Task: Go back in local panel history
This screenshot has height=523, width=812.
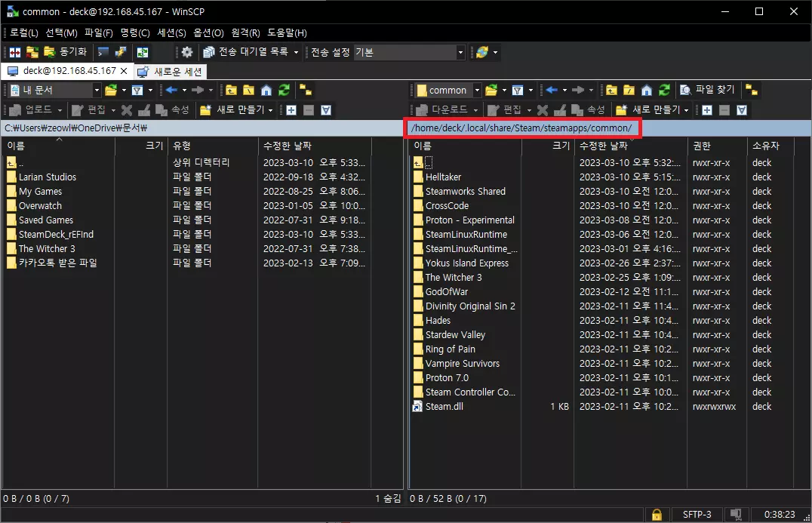Action: 171,91
